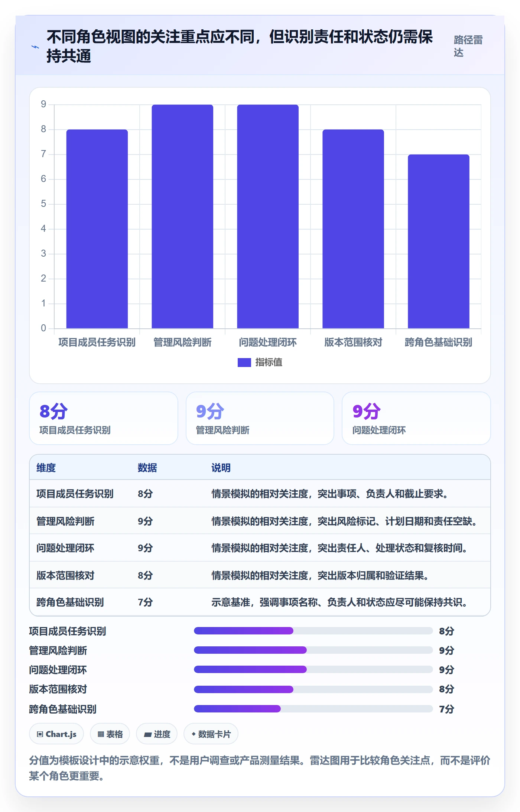Viewport: 520px width, 812px height.
Task: Click the footnote text starting with 分值为模板设计
Action: tap(260, 768)
